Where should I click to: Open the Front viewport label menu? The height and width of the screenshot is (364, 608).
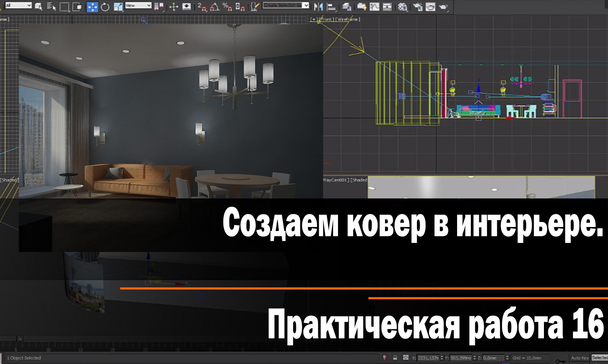pos(327,20)
